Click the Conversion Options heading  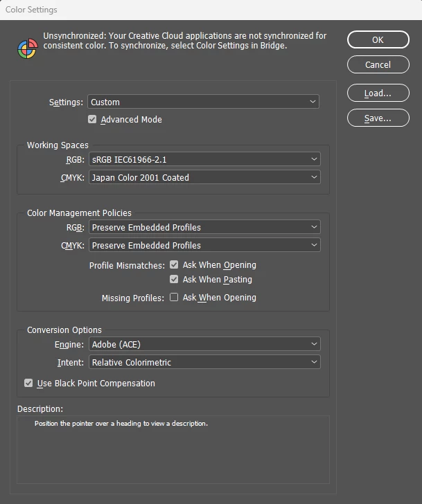[64, 330]
